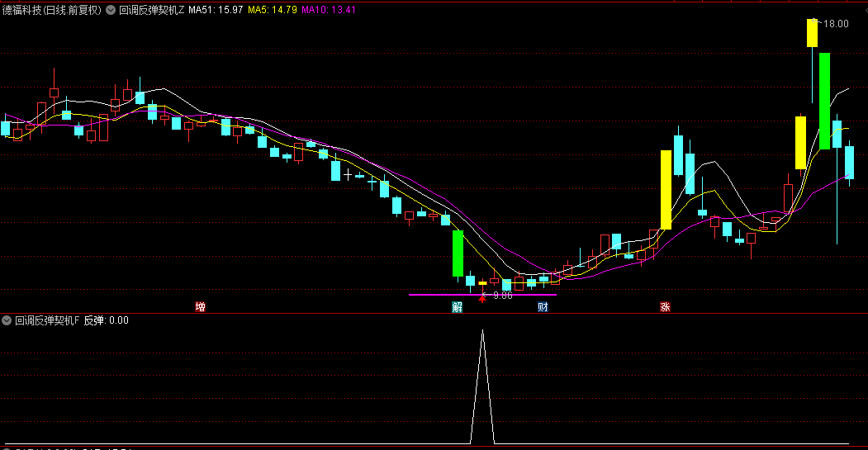This screenshot has width=868, height=450.
Task: Click the 18.00 high price label
Action: 836,24
